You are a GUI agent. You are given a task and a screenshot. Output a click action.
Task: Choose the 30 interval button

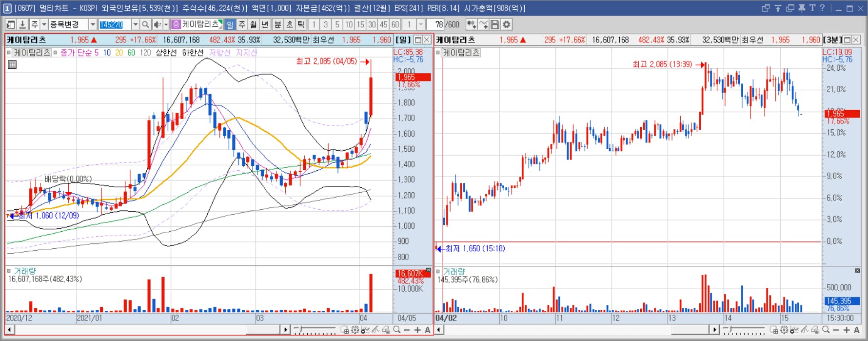(372, 24)
